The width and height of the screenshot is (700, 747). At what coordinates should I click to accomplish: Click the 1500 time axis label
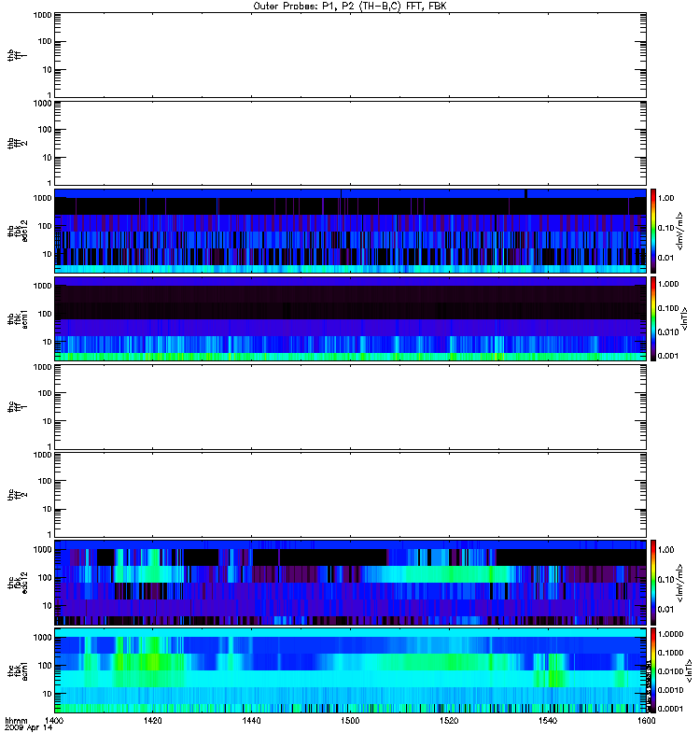350,720
